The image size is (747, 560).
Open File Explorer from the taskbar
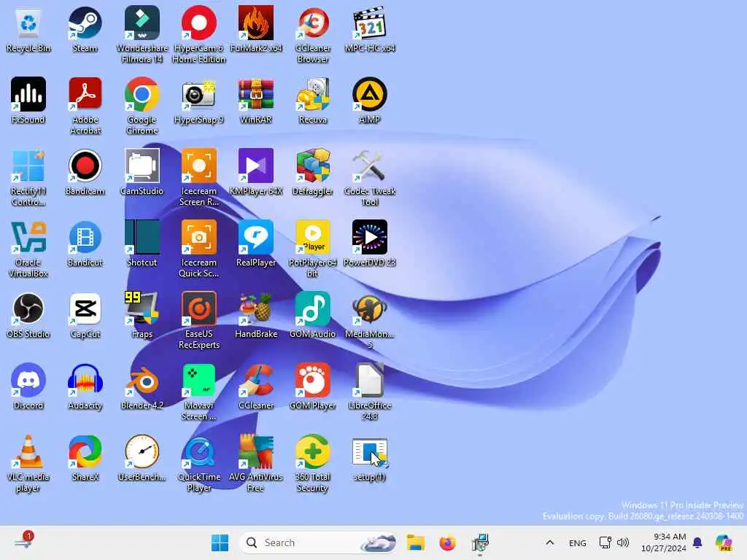pos(415,542)
